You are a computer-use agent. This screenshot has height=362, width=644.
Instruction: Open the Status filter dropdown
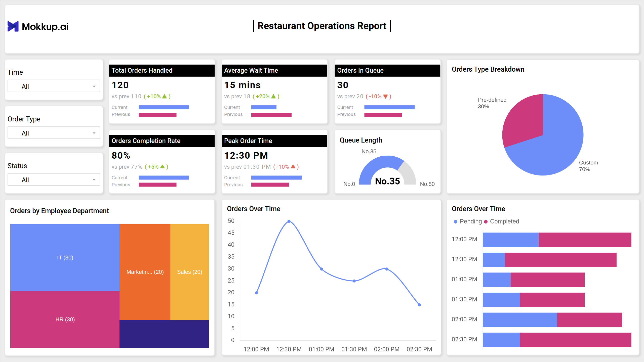54,180
